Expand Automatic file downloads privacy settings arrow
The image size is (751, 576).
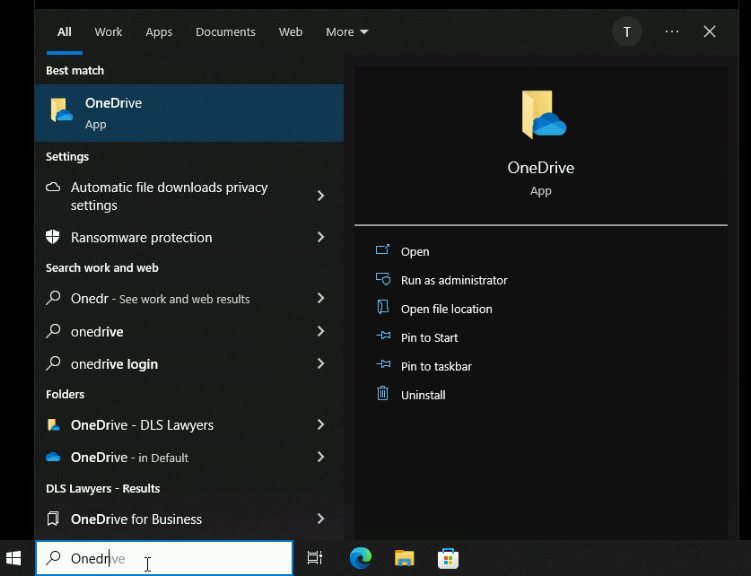(321, 196)
